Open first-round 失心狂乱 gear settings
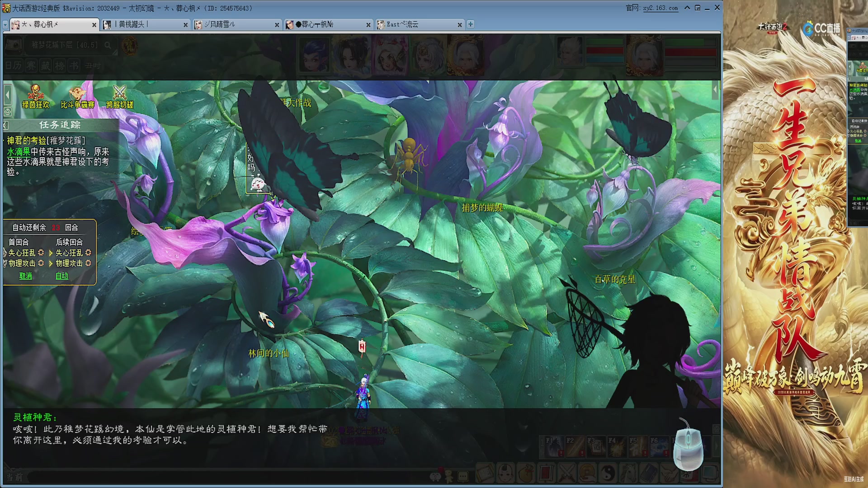The width and height of the screenshot is (868, 488). tap(41, 253)
